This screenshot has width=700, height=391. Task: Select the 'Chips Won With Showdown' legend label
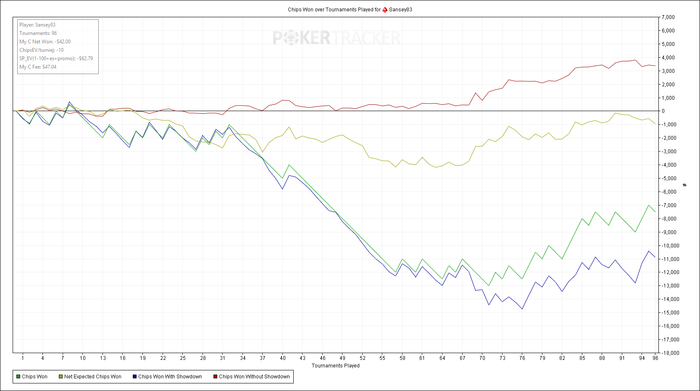(x=170, y=377)
